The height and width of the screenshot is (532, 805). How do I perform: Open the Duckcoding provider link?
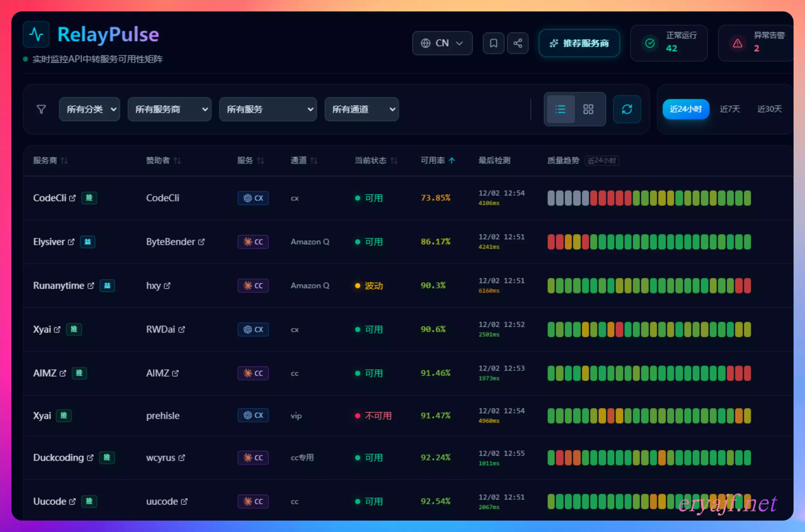(x=58, y=457)
